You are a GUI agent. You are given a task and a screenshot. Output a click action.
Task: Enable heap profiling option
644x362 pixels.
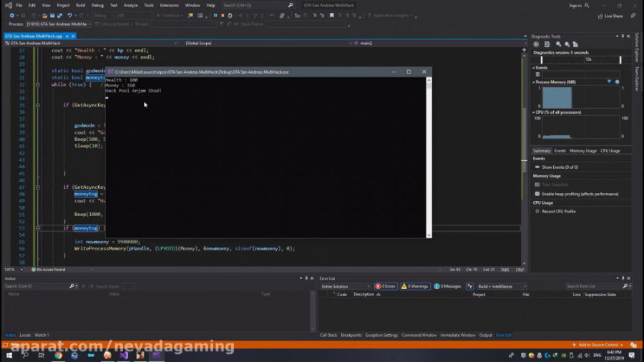(577, 194)
